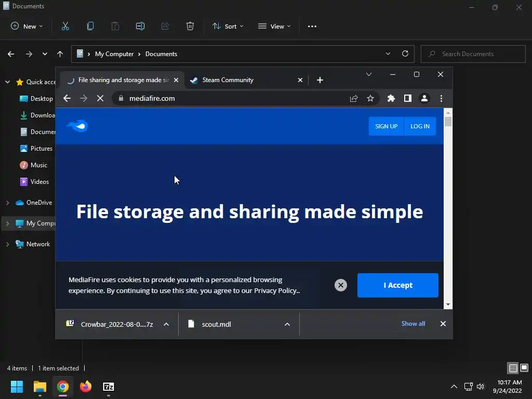
Task: Open recent locations chevron in File Explorer
Action: click(x=45, y=54)
